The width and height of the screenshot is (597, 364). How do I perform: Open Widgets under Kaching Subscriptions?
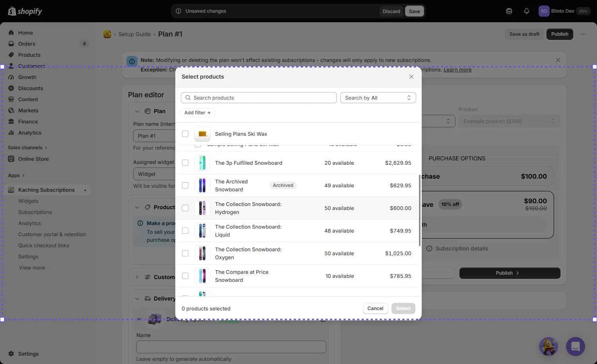(x=28, y=201)
